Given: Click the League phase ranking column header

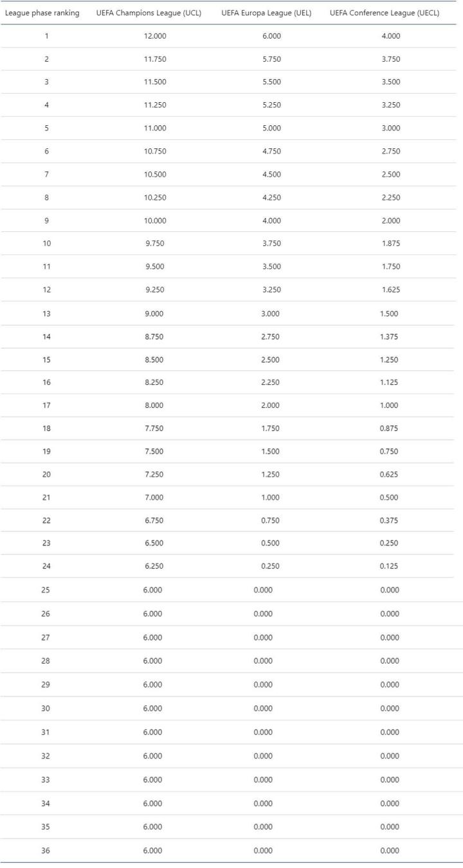Looking at the screenshot, I should [x=42, y=13].
